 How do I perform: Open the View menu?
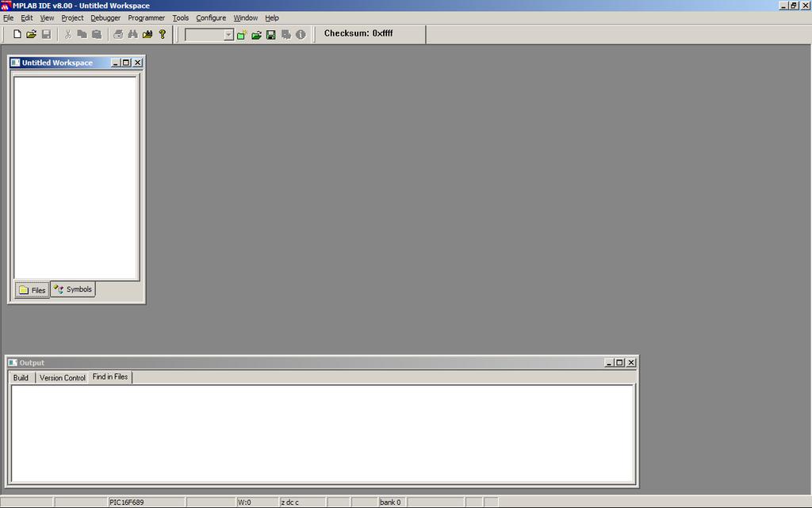tap(47, 17)
